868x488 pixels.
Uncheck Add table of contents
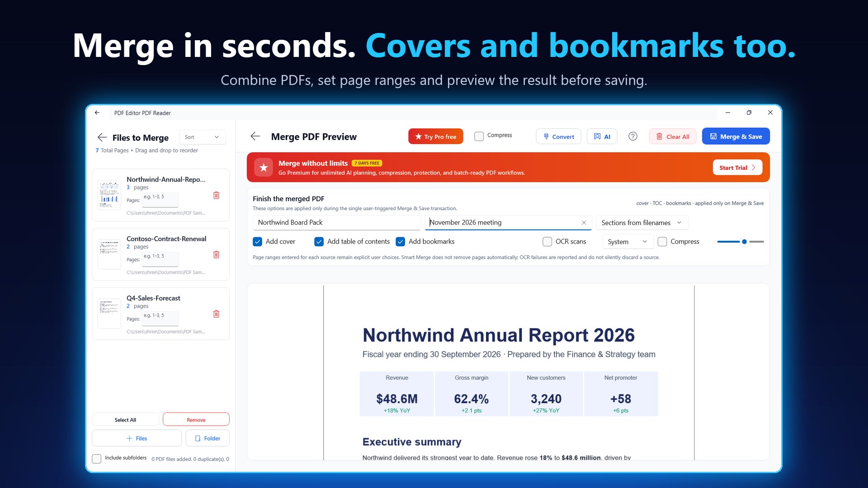pos(319,242)
